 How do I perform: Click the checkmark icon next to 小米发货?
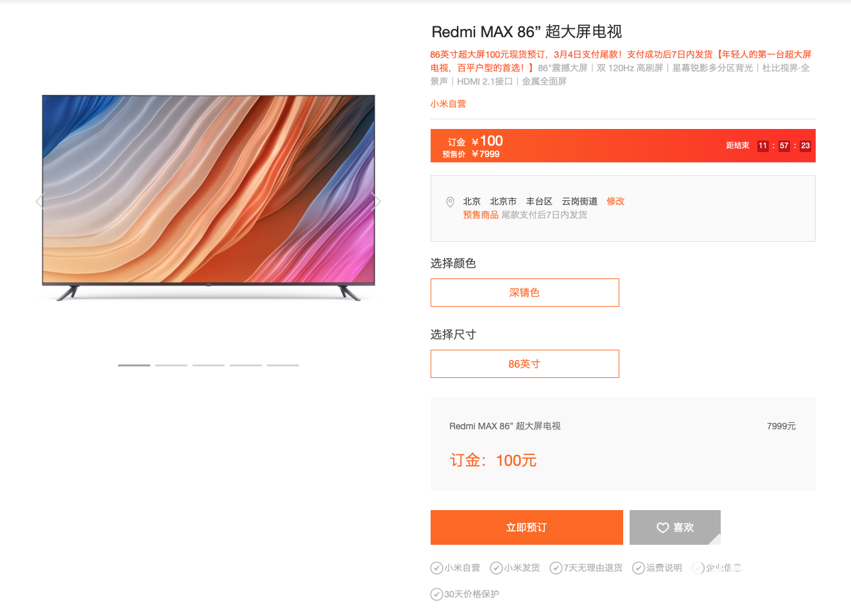coord(496,568)
